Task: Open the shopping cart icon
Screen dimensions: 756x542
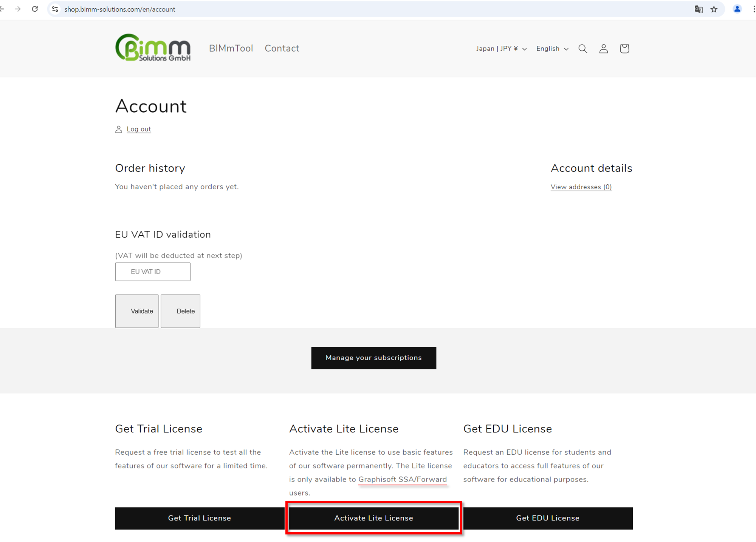Action: [x=624, y=49]
